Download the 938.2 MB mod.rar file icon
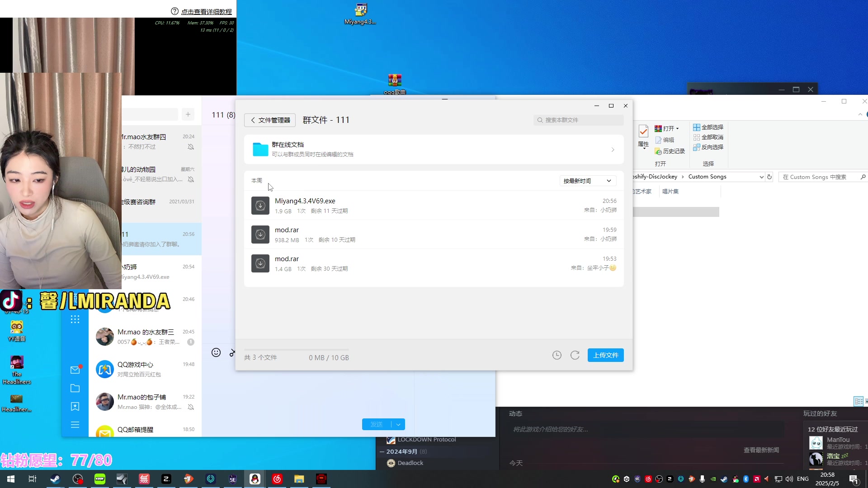This screenshot has height=488, width=868. point(260,235)
